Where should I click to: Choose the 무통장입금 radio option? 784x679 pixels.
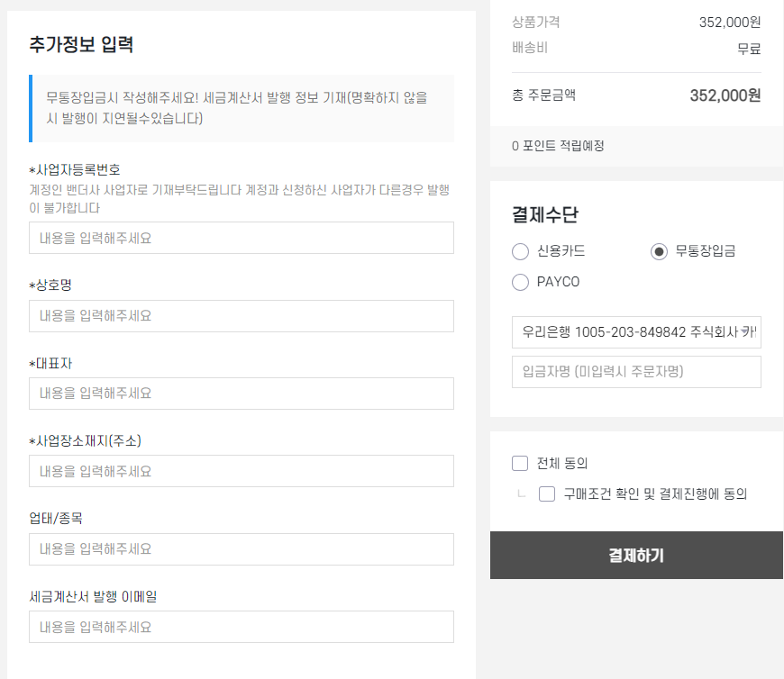click(659, 251)
